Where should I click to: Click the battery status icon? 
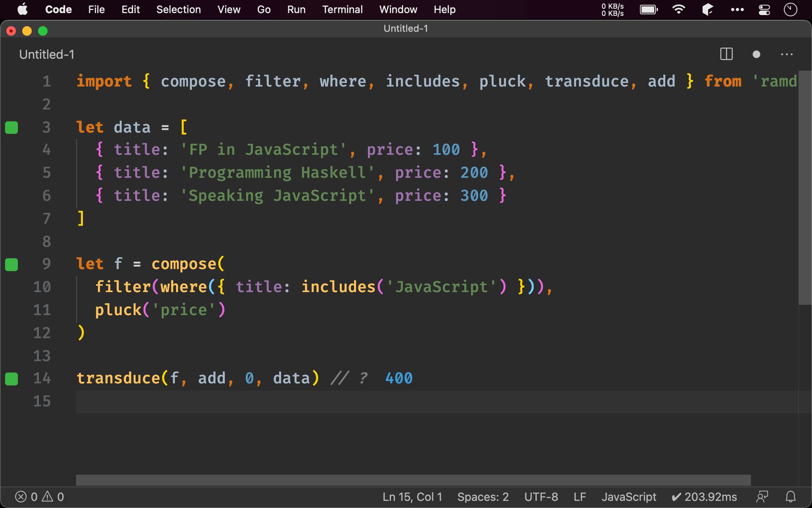[649, 10]
